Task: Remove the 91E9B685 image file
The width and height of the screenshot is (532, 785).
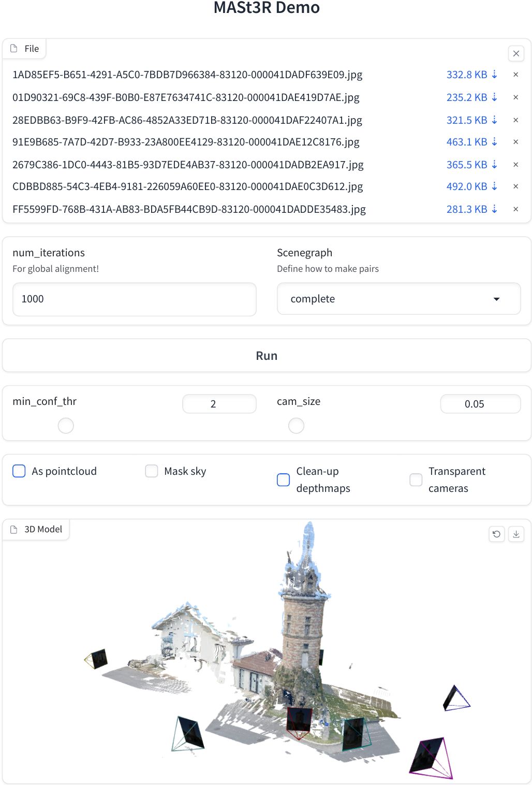Action: tap(515, 142)
